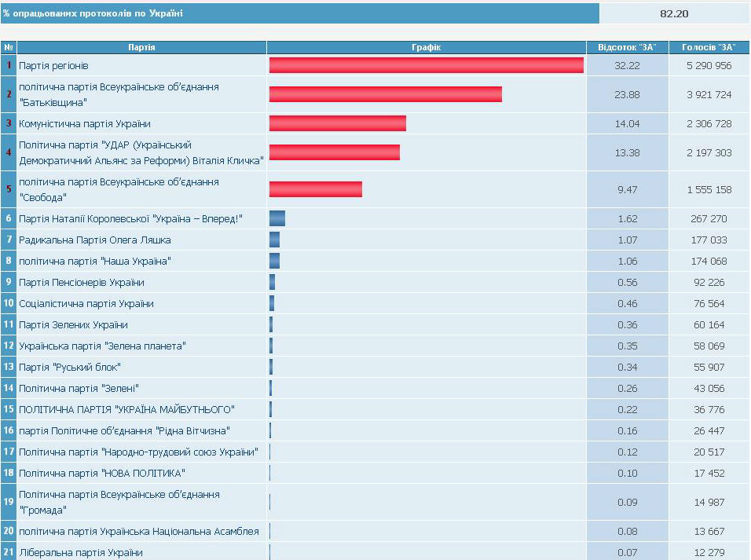Screen dimensions: 751x560
Task: Select vote count 36 776
Action: pyautogui.click(x=709, y=409)
